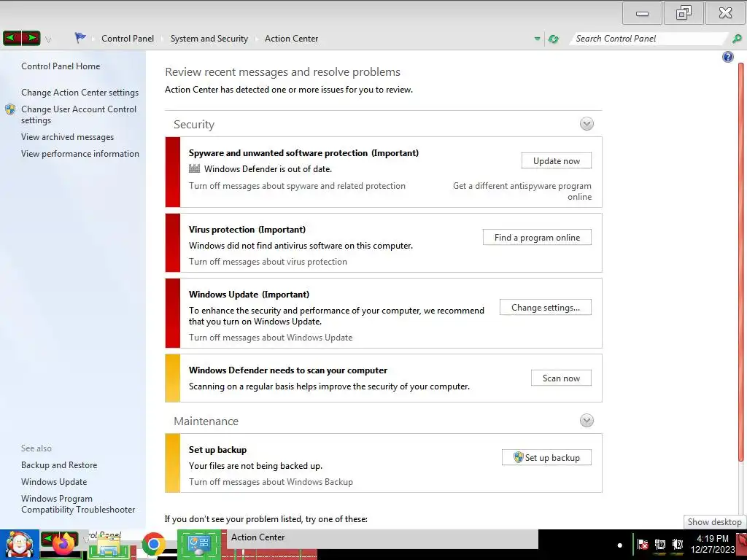Open Windows Update under See also
Viewport: 747px width, 560px height.
(x=54, y=482)
